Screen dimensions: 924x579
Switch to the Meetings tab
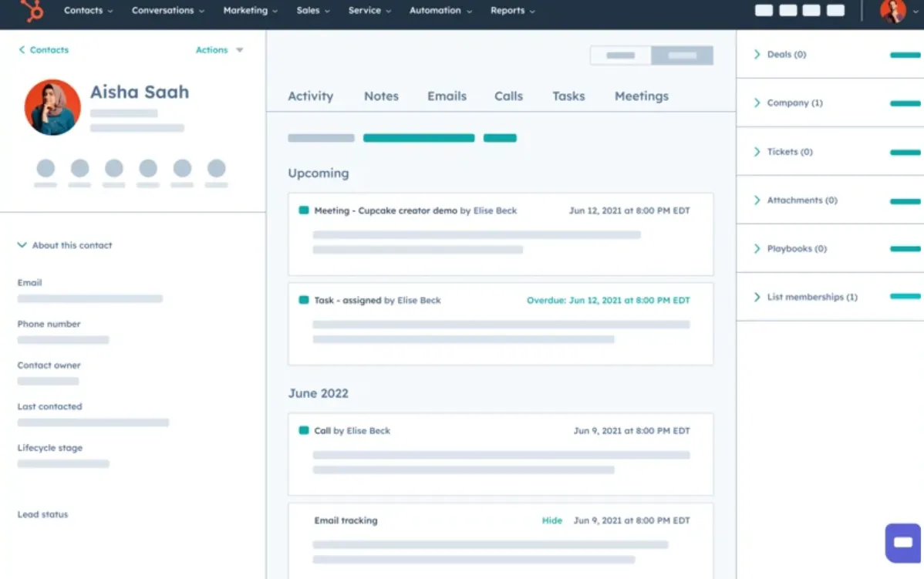pos(642,96)
